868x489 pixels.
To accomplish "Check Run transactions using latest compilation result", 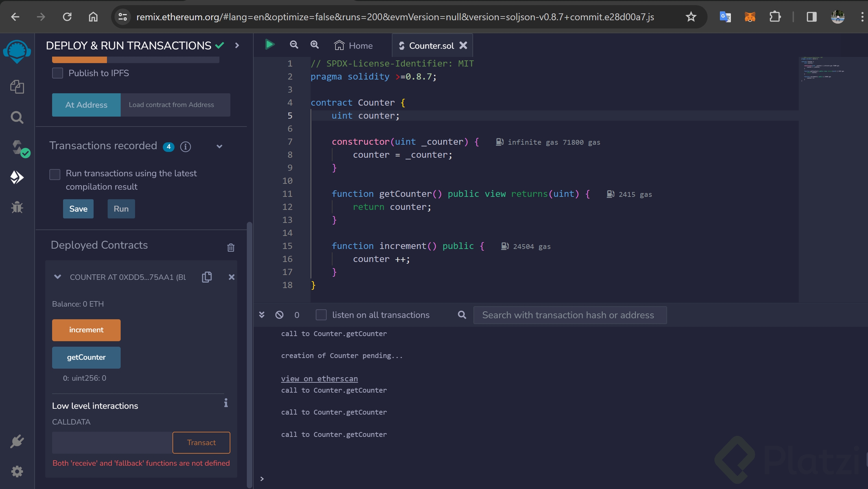I will [55, 174].
